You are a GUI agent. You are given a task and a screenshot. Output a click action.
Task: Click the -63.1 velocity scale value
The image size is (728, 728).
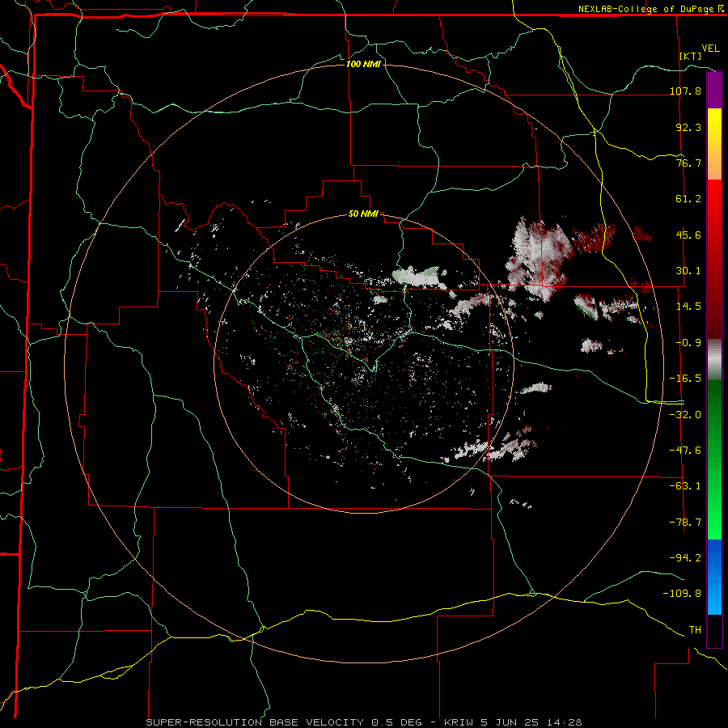click(685, 486)
